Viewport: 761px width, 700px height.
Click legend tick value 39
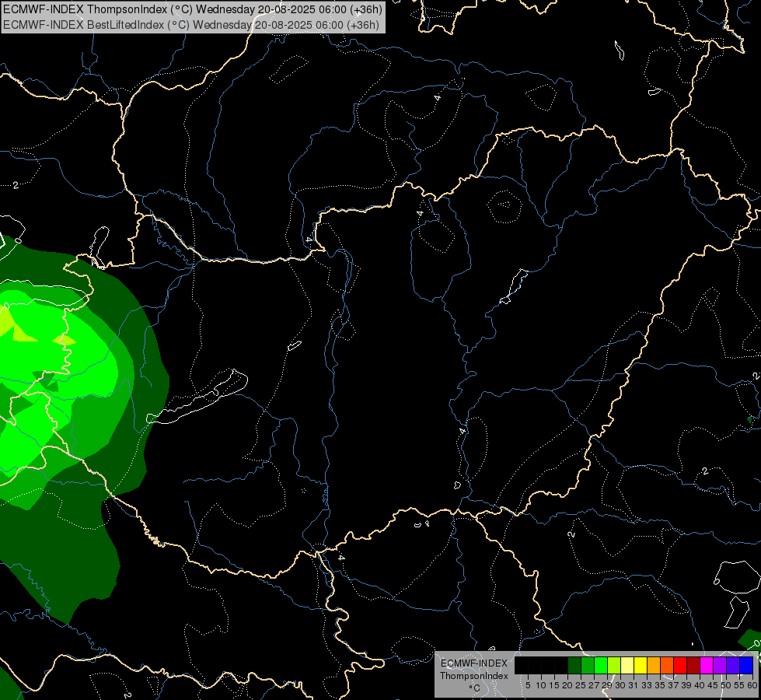(686, 685)
